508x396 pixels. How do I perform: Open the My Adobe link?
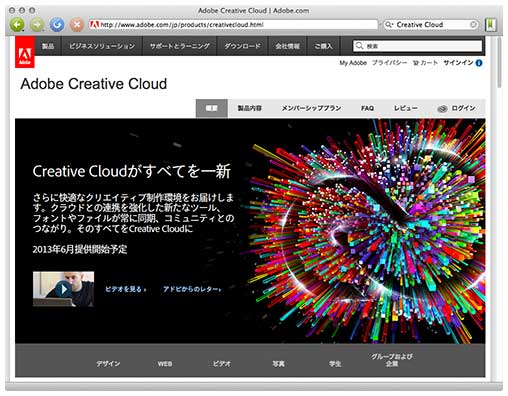pyautogui.click(x=353, y=63)
